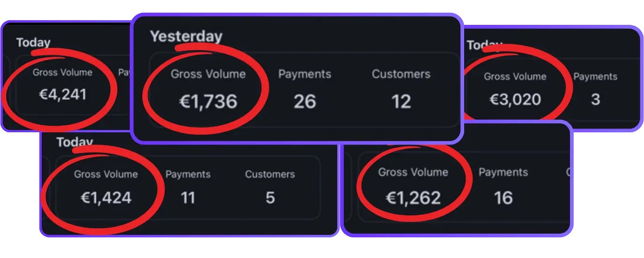Click Gross Volume label above €1,736
This screenshot has height=258, width=644.
pos(208,74)
